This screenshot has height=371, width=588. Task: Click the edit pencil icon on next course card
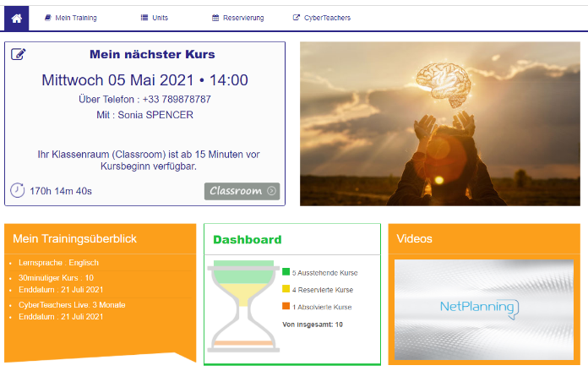(18, 54)
